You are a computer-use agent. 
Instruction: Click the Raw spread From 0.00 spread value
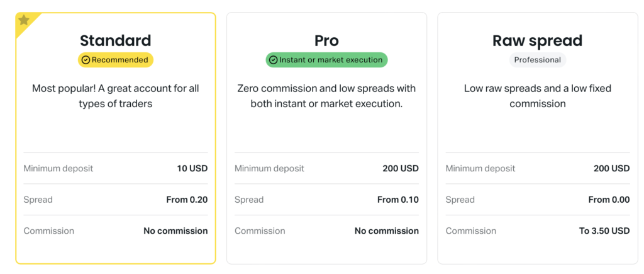point(609,200)
